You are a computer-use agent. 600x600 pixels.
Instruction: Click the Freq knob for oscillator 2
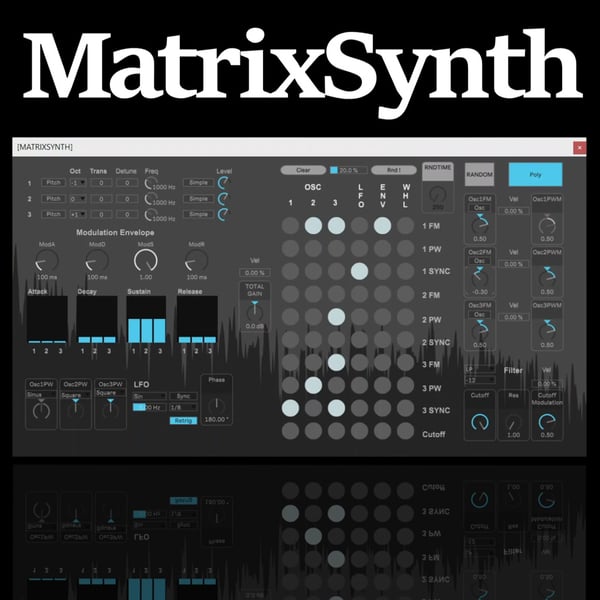[x=149, y=199]
